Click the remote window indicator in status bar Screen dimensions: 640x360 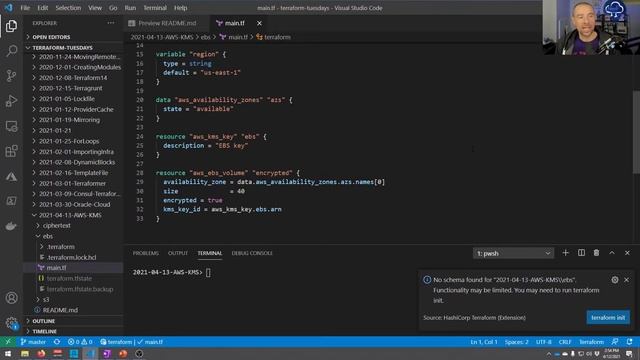pyautogui.click(x=8, y=342)
